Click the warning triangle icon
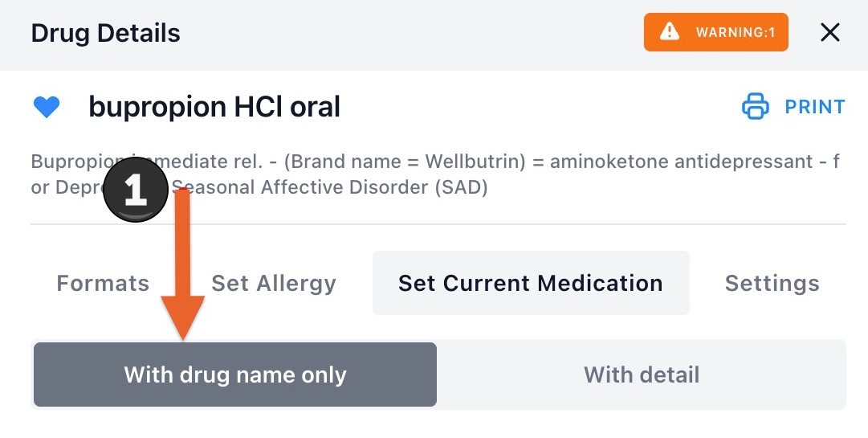Viewport: 868px width, 438px height. 670,31
